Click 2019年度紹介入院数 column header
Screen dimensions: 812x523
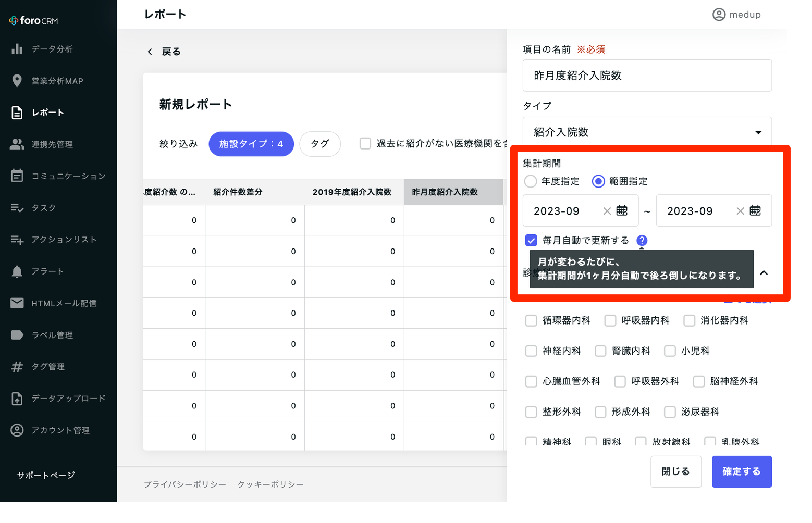tap(354, 192)
